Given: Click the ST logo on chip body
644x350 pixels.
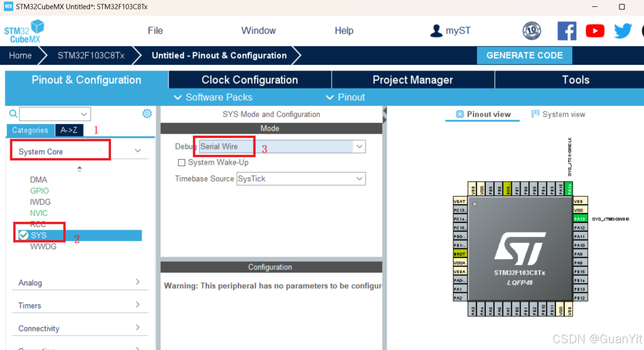Looking at the screenshot, I should coord(520,249).
